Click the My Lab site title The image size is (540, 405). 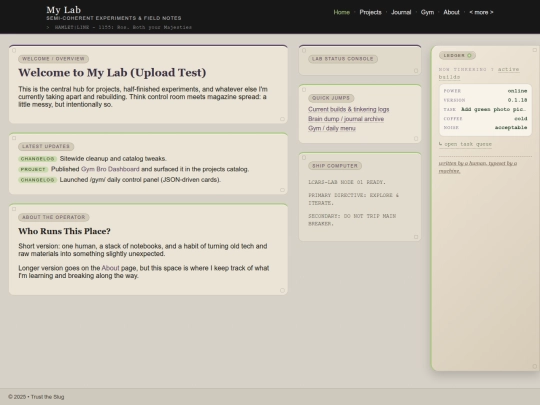tap(64, 10)
